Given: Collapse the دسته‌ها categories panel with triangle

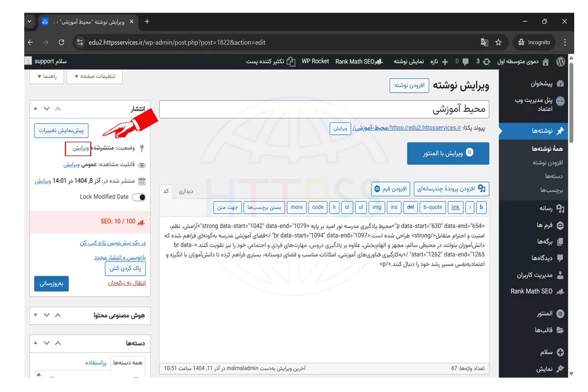Looking at the screenshot, I should tap(36, 343).
